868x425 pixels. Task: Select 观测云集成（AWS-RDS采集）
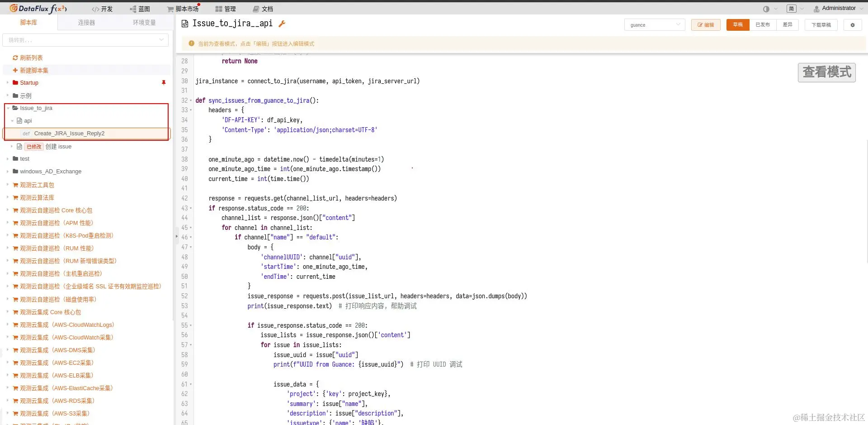tap(57, 401)
